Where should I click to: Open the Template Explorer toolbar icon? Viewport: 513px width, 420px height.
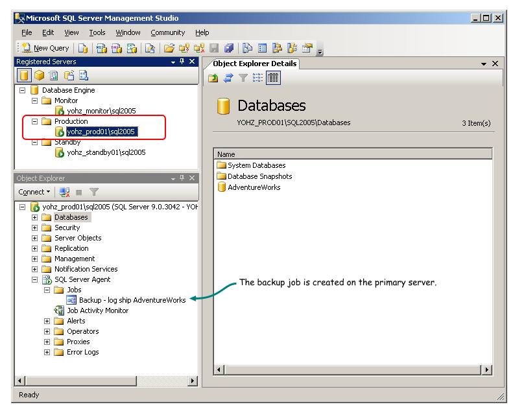292,49
